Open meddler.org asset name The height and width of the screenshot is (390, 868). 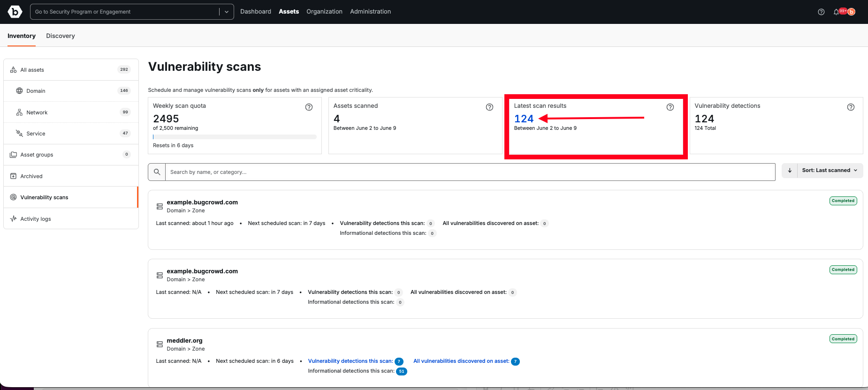[x=184, y=341]
